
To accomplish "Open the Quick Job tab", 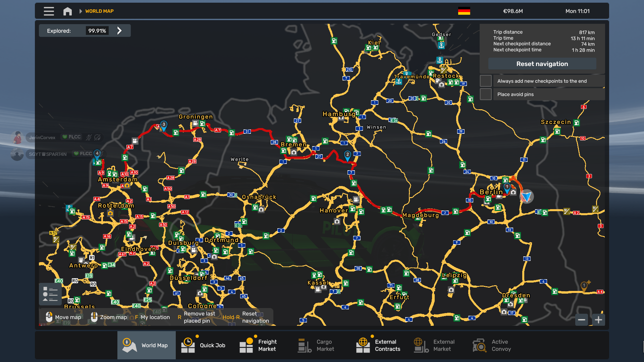I will (x=205, y=345).
